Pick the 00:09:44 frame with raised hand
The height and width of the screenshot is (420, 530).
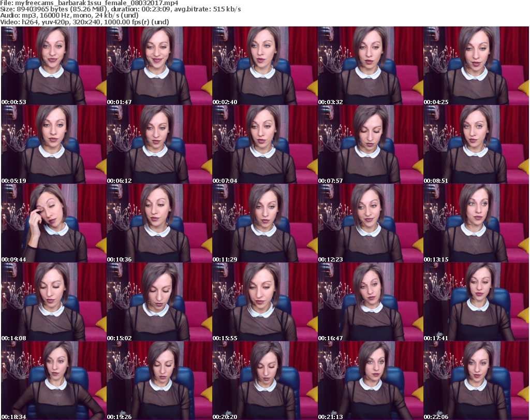pos(54,223)
